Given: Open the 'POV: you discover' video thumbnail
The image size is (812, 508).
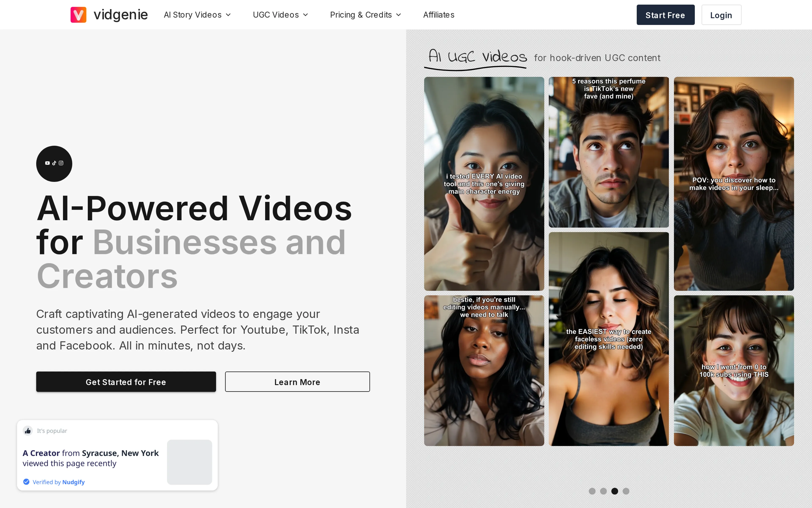Looking at the screenshot, I should pyautogui.click(x=734, y=184).
